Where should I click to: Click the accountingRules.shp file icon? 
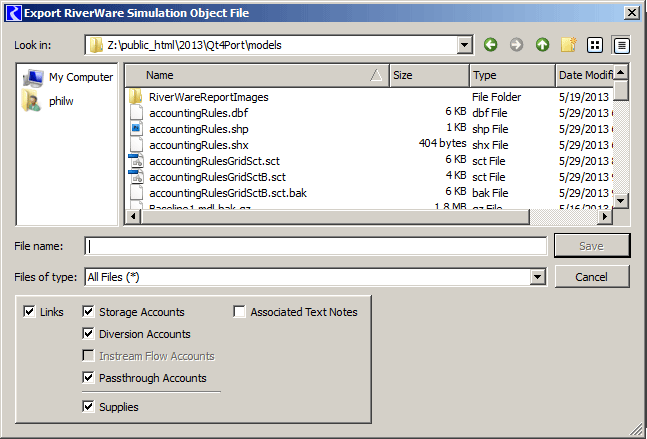pos(136,129)
